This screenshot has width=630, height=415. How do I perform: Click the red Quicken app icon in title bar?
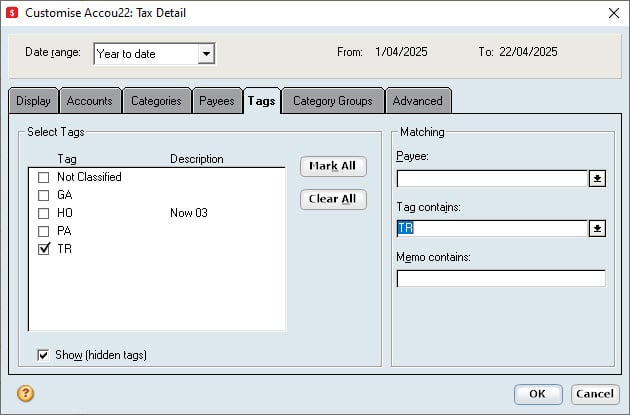12,12
